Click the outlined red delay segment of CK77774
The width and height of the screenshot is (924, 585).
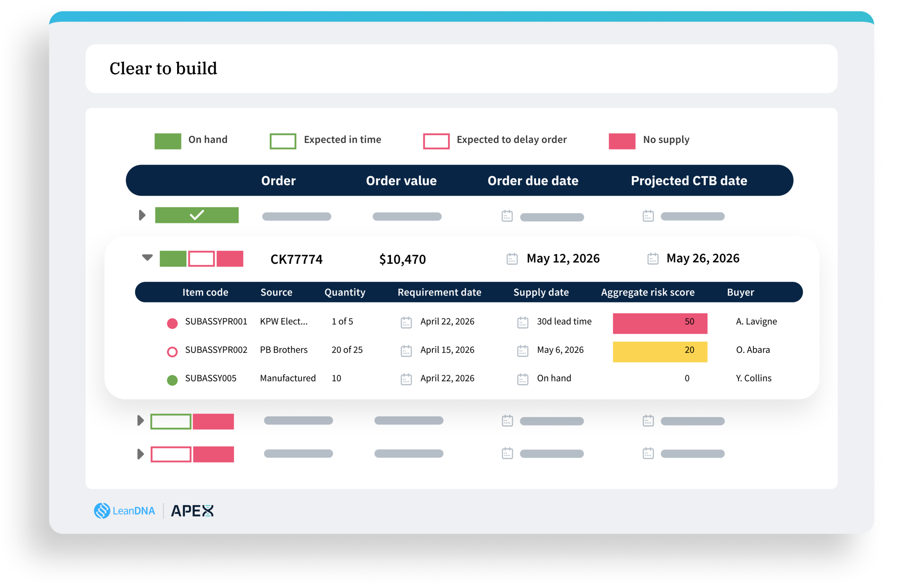point(201,259)
